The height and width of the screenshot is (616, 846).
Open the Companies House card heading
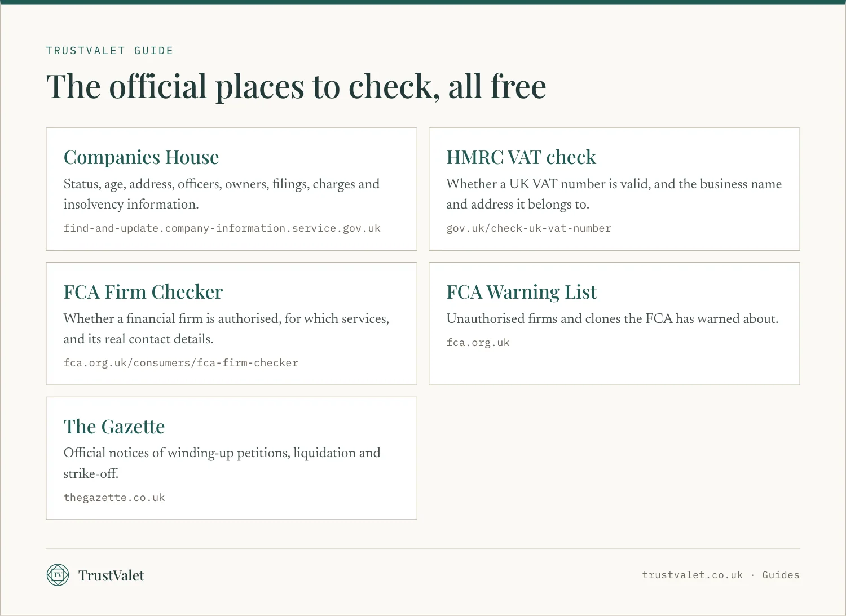[141, 157]
